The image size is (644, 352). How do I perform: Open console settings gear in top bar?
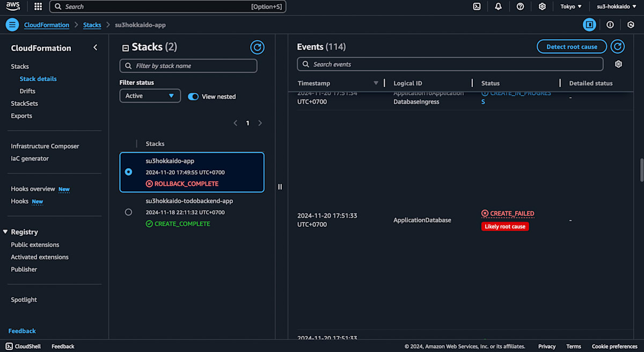[542, 6]
